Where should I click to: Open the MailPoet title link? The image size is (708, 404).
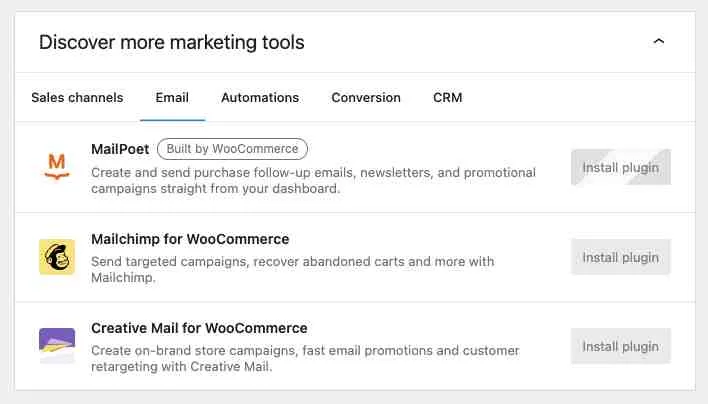pyautogui.click(x=120, y=149)
